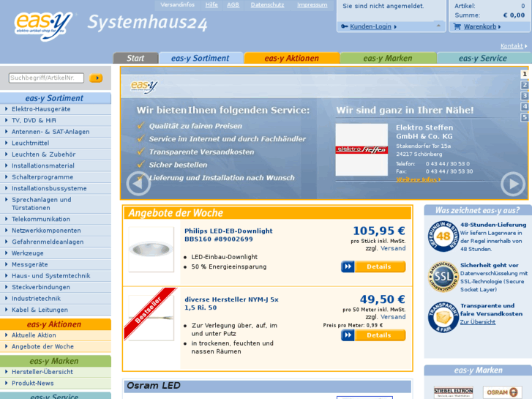Go to the next banner slide arrow
The image size is (532, 399).
click(x=513, y=184)
